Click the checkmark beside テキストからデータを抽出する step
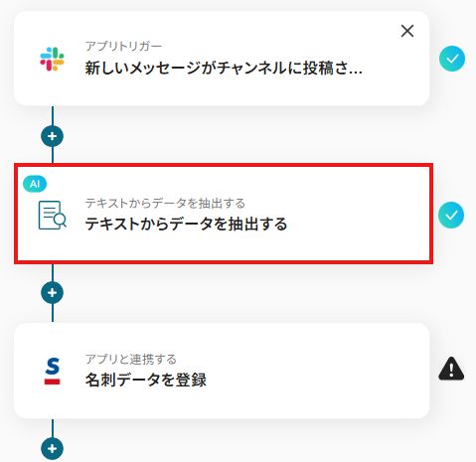This screenshot has width=476, height=462. tap(451, 216)
